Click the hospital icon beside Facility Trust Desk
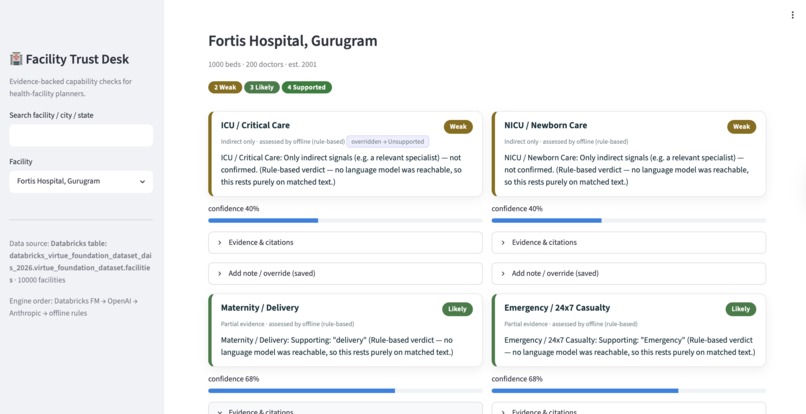 16,59
